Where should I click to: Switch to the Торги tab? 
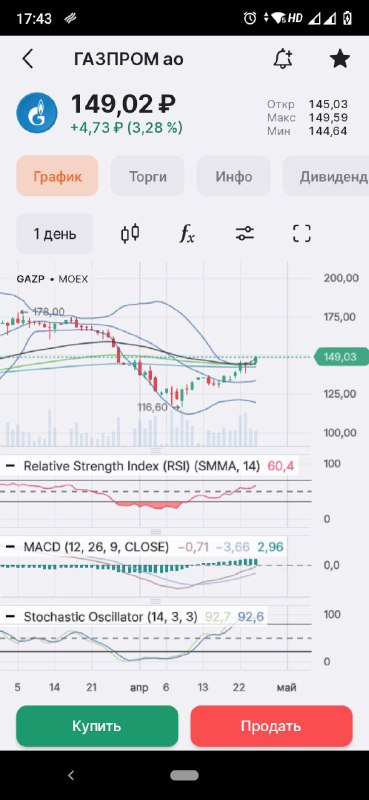tap(147, 177)
